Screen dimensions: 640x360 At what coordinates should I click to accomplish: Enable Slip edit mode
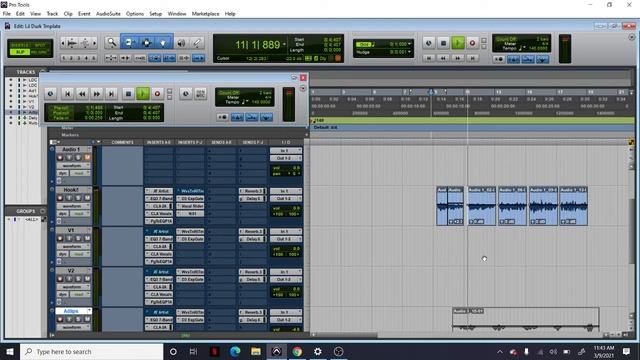(x=20, y=52)
